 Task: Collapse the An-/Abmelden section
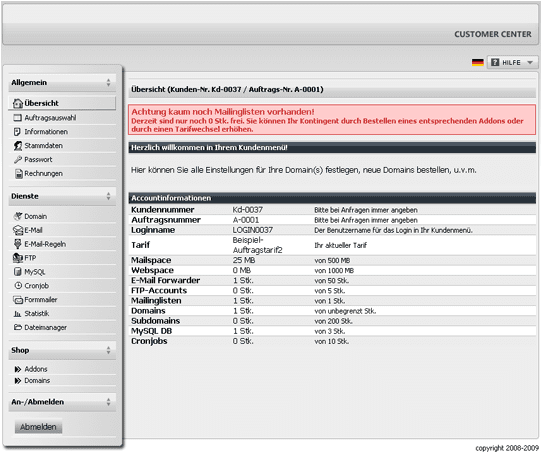108,402
